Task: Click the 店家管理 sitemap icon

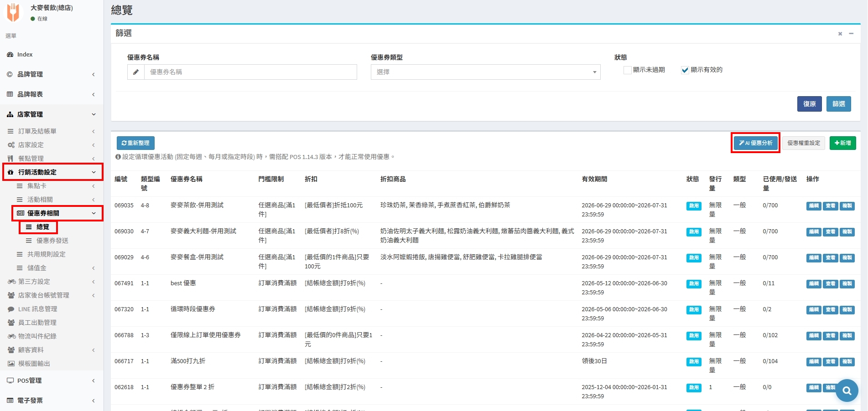Action: tap(10, 114)
